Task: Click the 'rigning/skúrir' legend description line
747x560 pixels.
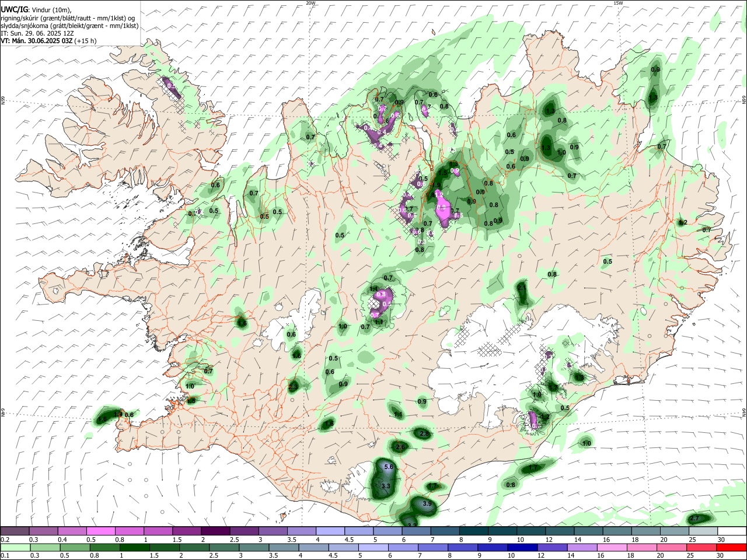Action: pyautogui.click(x=67, y=18)
